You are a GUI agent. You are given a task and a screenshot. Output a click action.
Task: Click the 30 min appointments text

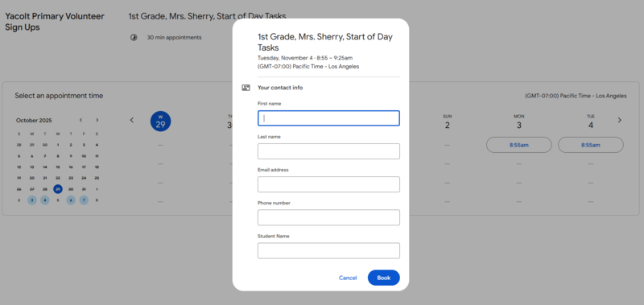pos(175,37)
